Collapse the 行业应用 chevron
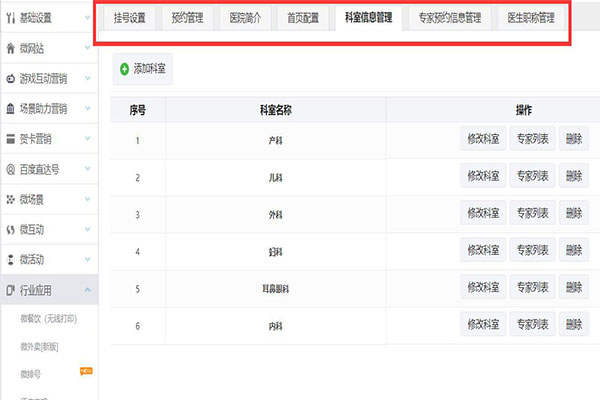Viewport: 600px width, 400px height. [88, 290]
